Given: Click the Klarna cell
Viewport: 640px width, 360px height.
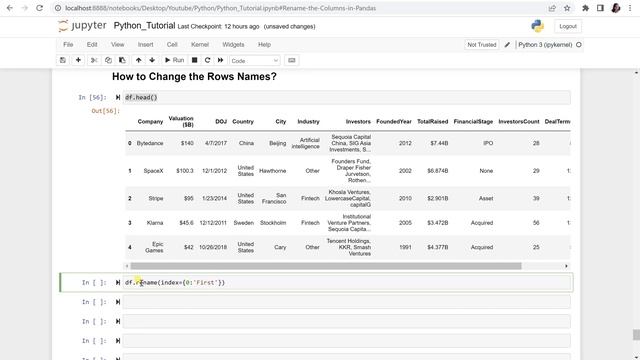Looking at the screenshot, I should pyautogui.click(x=155, y=223).
